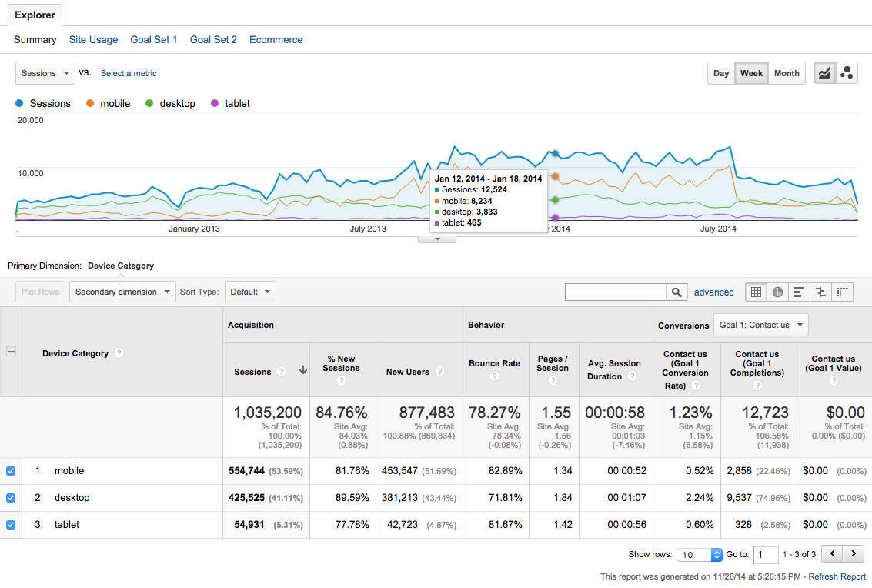This screenshot has height=588, width=872.
Task: Uncheck the mobile row checkbox
Action: tap(11, 471)
